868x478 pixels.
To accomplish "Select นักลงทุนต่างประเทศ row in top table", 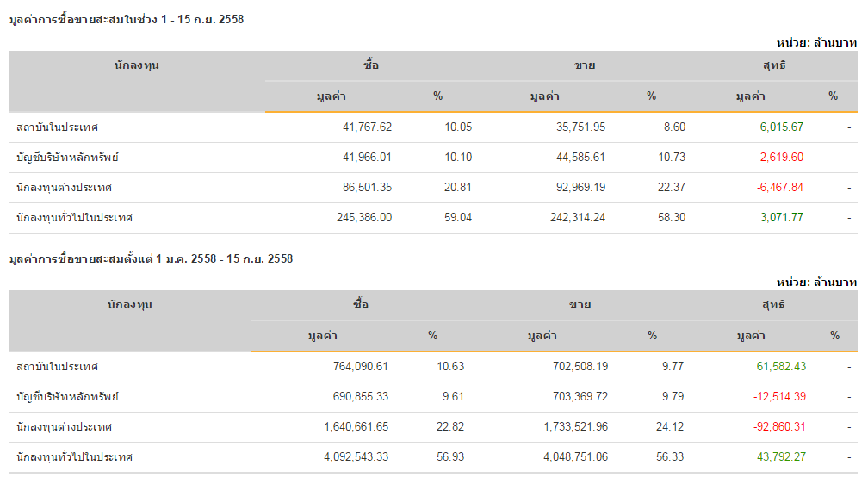I will pyautogui.click(x=64, y=188).
